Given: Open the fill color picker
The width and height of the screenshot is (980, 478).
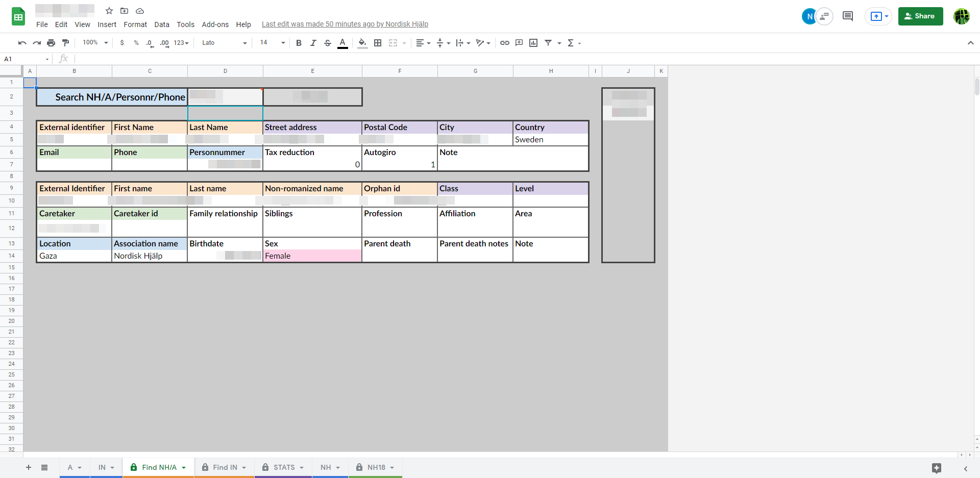Looking at the screenshot, I should (x=362, y=43).
